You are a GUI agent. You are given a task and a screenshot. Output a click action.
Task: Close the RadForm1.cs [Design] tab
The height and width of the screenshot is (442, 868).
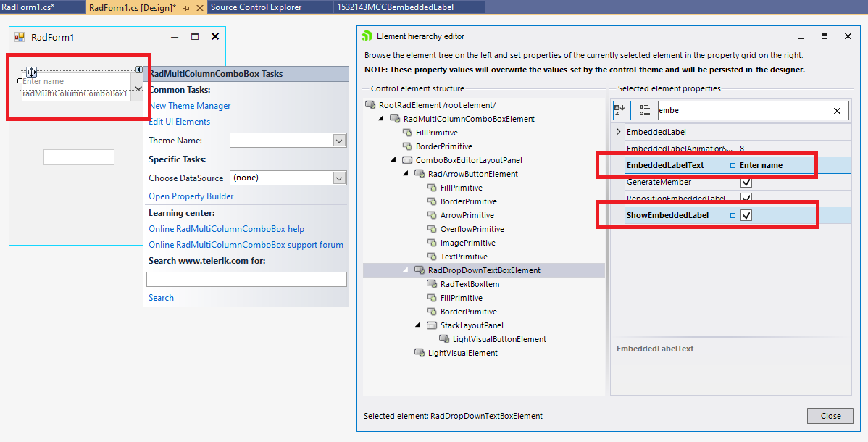(200, 8)
